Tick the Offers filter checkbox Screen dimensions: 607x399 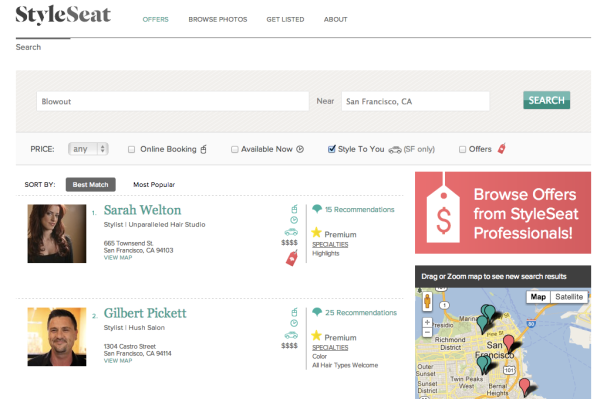click(x=462, y=149)
